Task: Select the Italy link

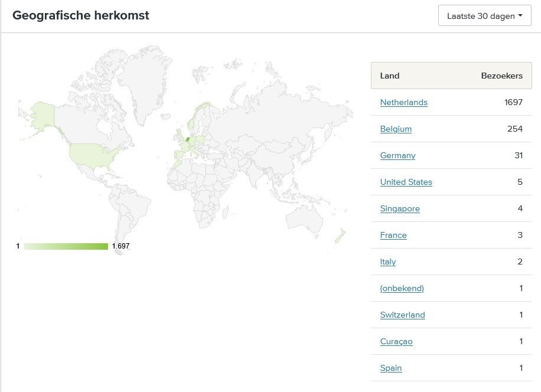Action: click(388, 262)
